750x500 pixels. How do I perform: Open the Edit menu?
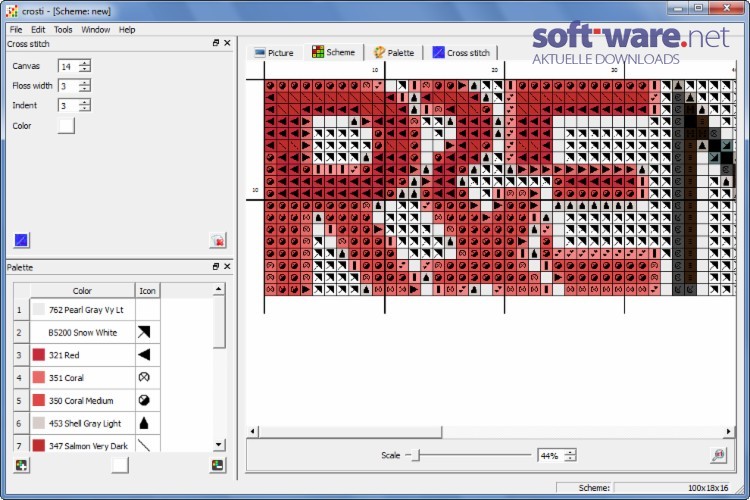pyautogui.click(x=38, y=30)
